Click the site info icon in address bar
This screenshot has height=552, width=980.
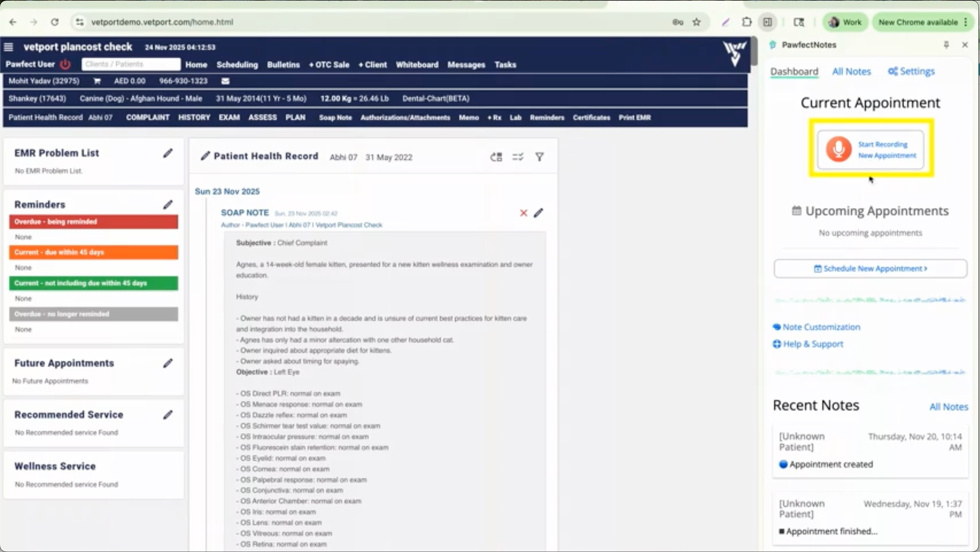point(79,22)
